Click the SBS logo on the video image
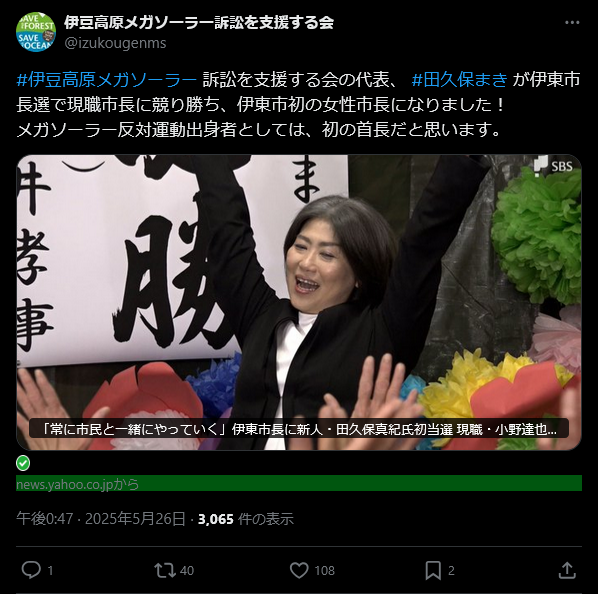The width and height of the screenshot is (598, 594). (553, 166)
